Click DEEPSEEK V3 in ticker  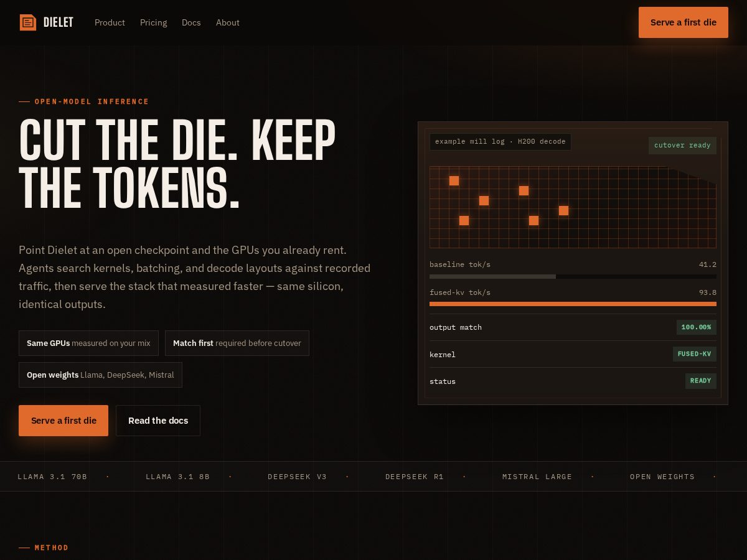tap(298, 477)
